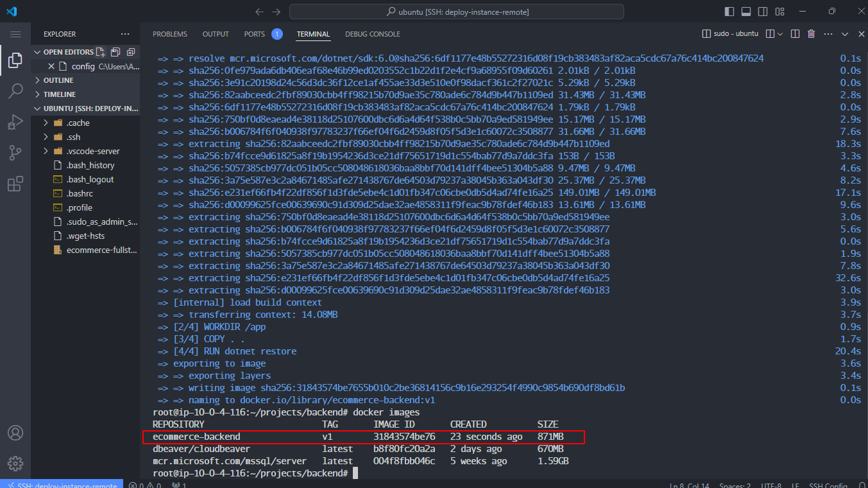Click the mcr.microsoft.com/mssql/server repository text
Screen dimensions: 868x488
click(230, 461)
